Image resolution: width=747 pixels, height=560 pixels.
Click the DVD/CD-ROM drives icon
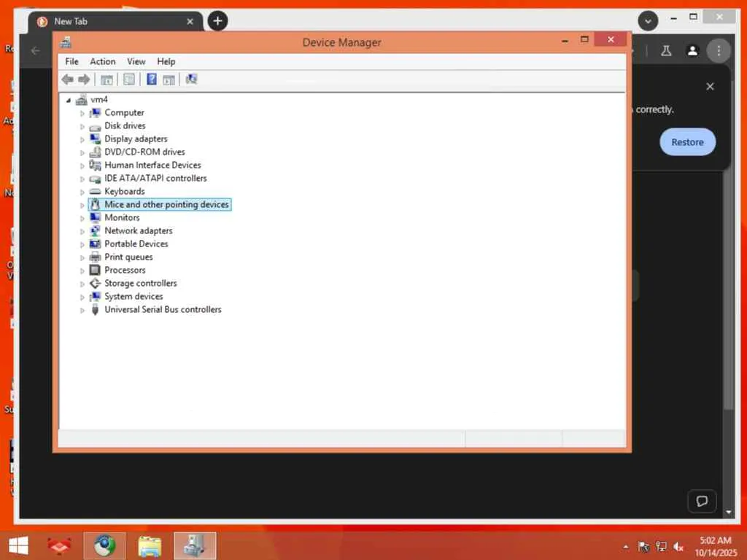coord(96,152)
